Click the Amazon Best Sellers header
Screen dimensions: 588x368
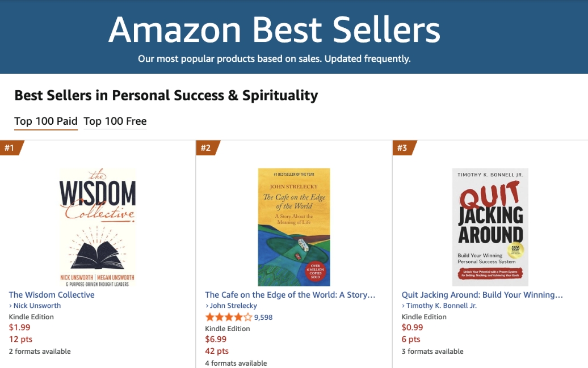(x=275, y=29)
